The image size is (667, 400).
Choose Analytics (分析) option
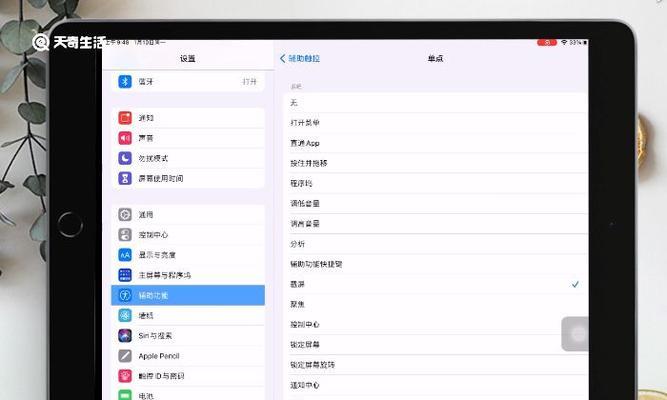pyautogui.click(x=436, y=244)
